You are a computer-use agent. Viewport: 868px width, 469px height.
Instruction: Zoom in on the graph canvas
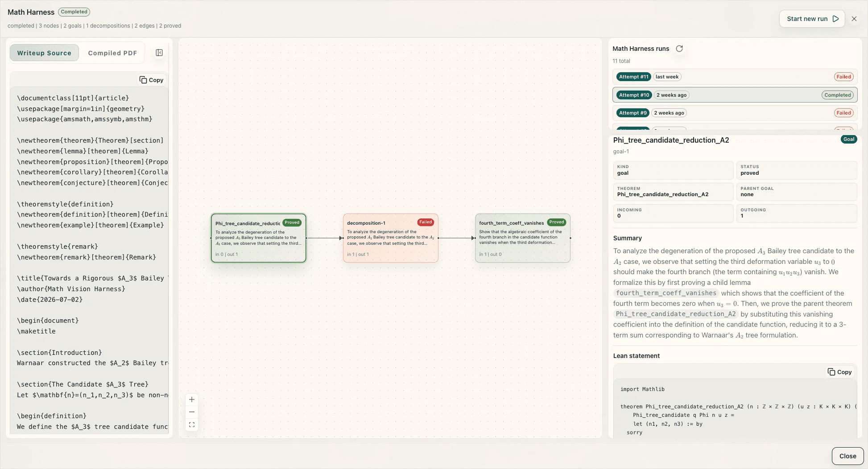(192, 399)
